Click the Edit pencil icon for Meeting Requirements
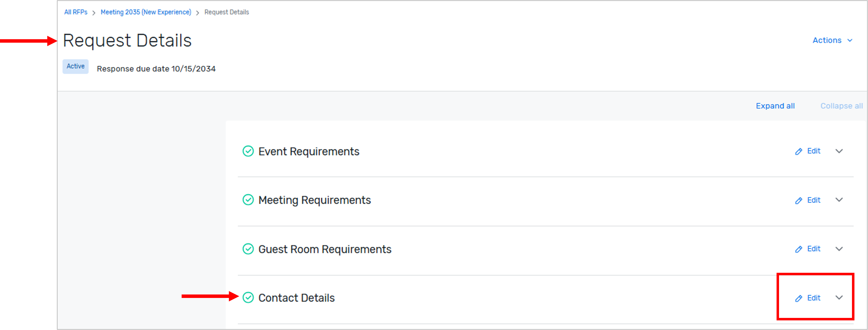This screenshot has width=868, height=330. coord(799,200)
